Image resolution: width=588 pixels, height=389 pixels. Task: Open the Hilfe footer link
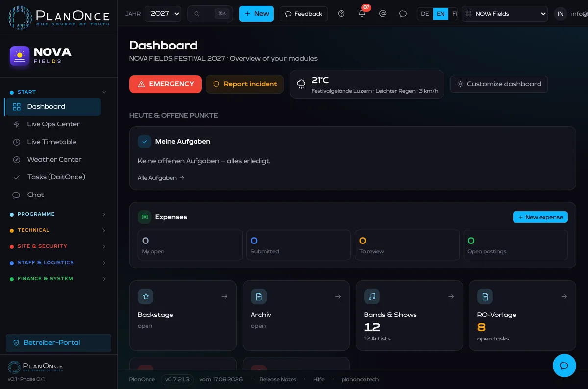pos(319,380)
